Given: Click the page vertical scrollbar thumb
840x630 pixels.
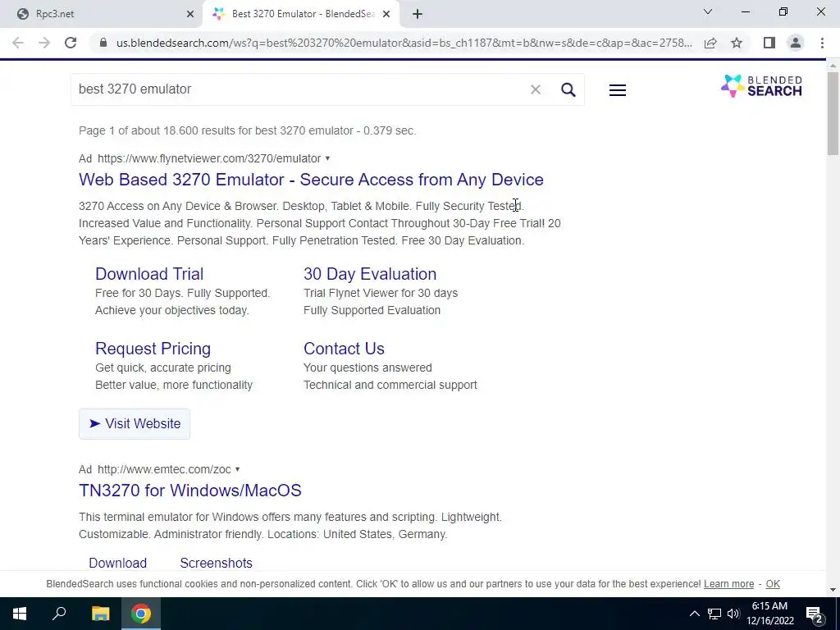Looking at the screenshot, I should point(833,112).
